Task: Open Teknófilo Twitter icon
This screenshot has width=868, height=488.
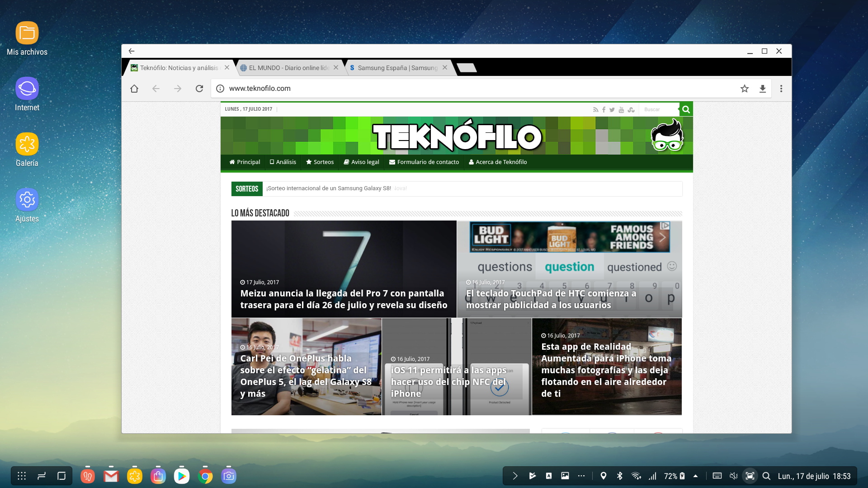Action: [x=612, y=110]
